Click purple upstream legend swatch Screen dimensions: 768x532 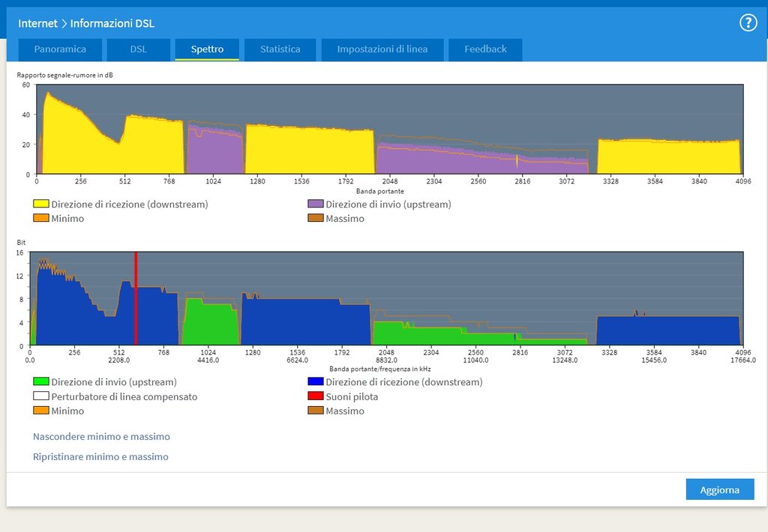[x=315, y=204]
